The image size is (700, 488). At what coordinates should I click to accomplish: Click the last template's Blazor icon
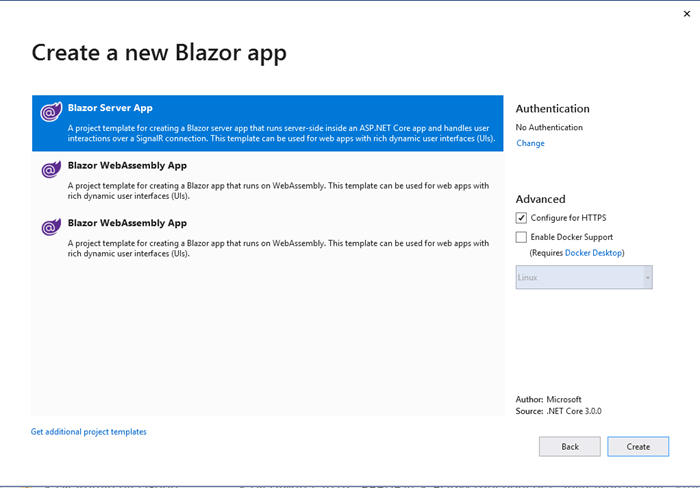click(51, 227)
